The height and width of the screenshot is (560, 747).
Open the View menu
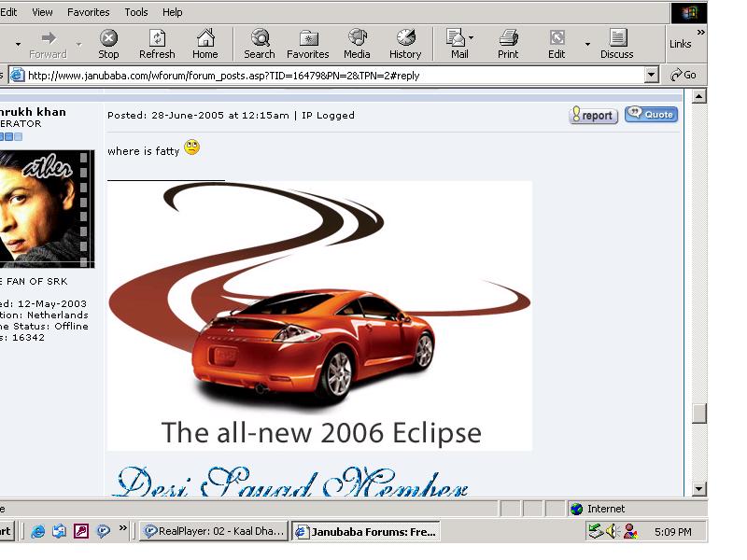tap(42, 12)
